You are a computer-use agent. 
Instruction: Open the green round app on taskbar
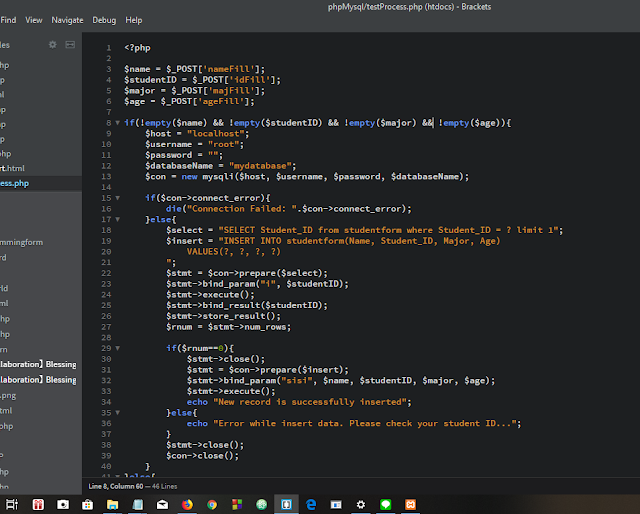tap(262, 505)
